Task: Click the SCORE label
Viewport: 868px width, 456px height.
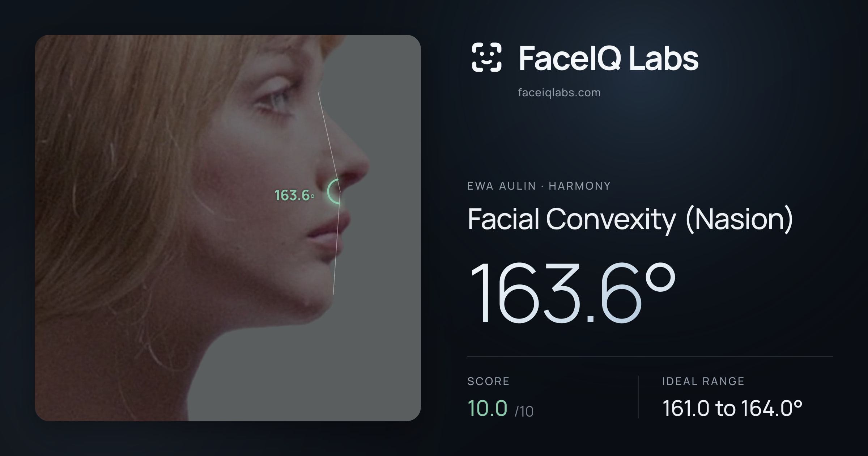Action: (x=488, y=381)
